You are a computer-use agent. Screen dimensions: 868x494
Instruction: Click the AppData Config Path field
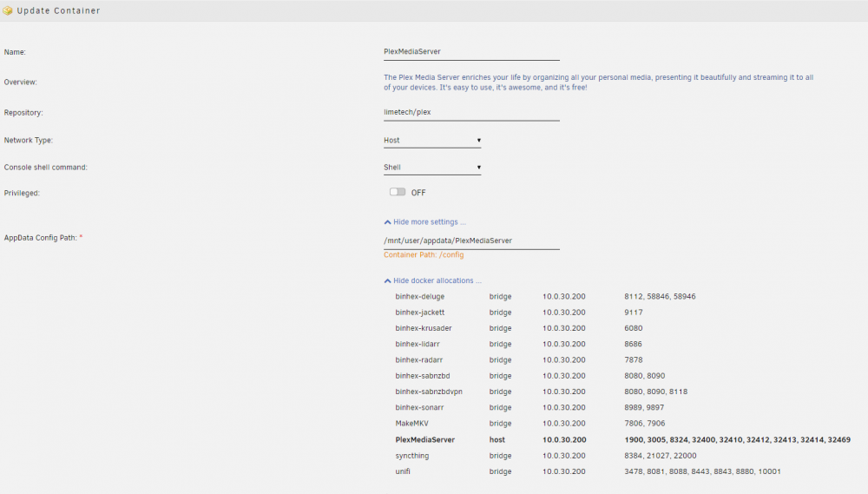471,240
